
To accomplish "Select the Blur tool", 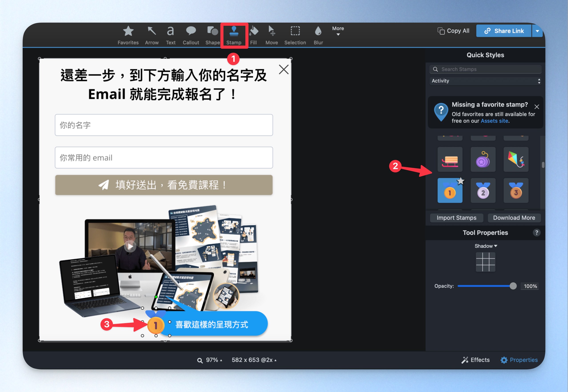I will click(318, 35).
